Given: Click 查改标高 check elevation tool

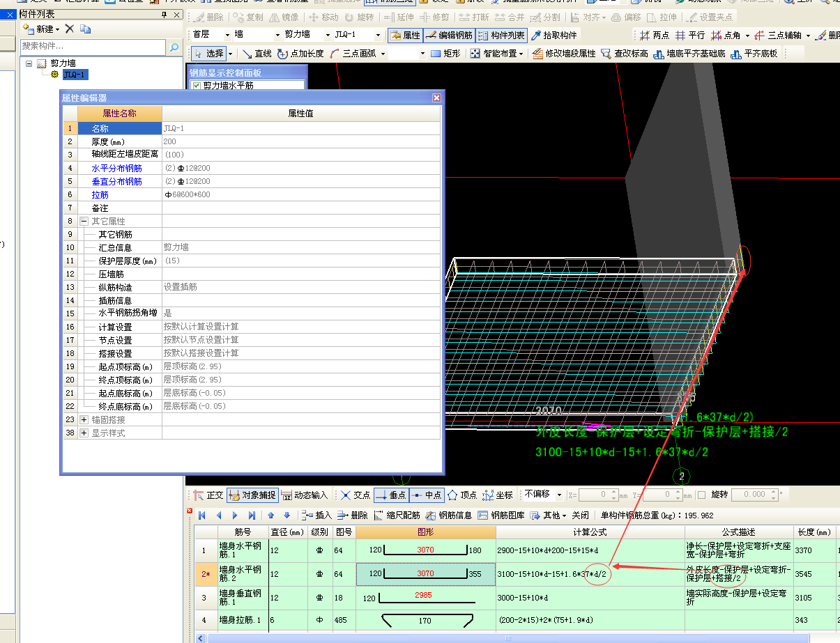Looking at the screenshot, I should pos(624,53).
